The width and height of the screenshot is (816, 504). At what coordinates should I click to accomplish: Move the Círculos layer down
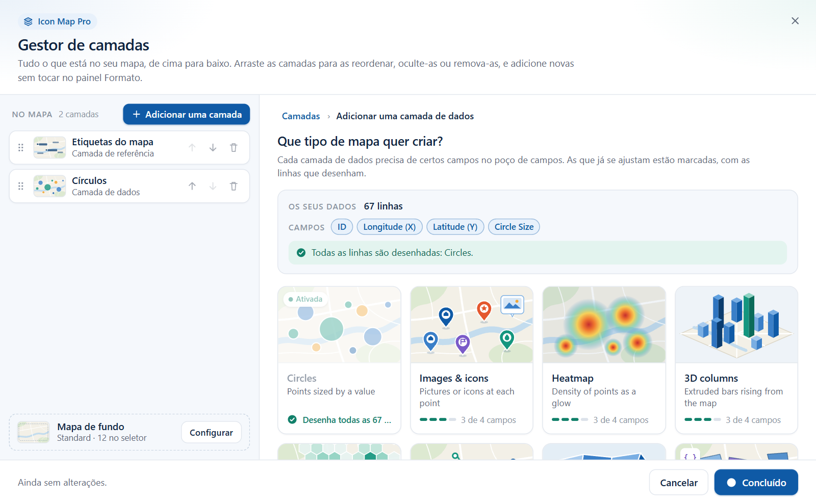[213, 186]
